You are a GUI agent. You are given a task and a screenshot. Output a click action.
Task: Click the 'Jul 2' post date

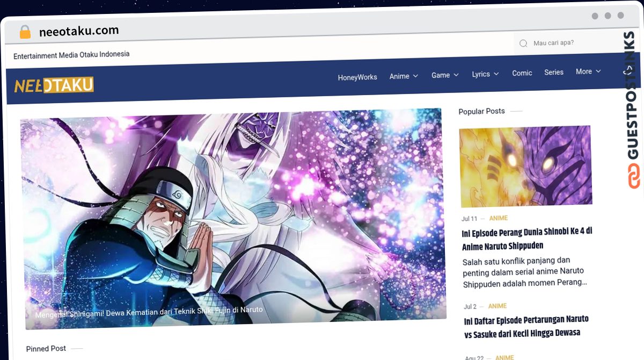coord(470,307)
